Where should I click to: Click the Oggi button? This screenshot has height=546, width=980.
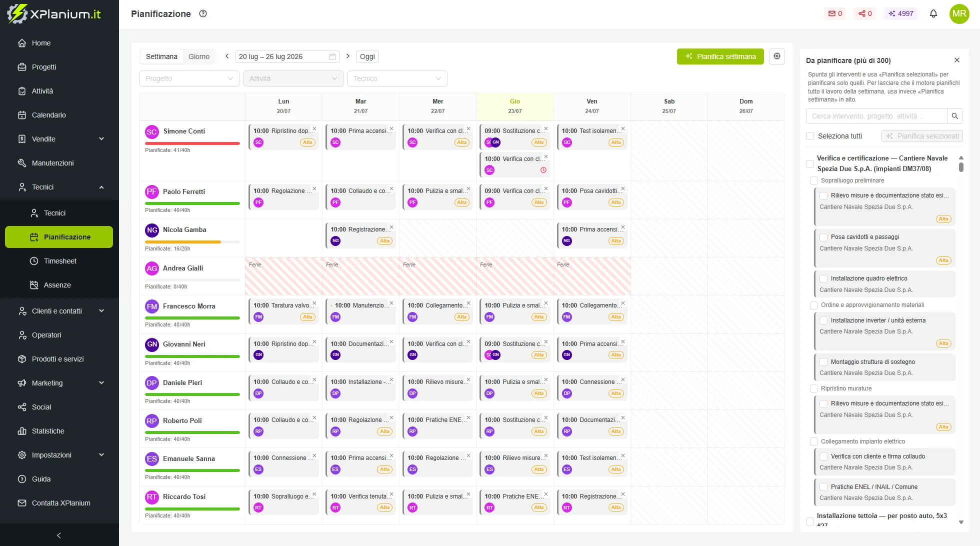click(x=367, y=56)
